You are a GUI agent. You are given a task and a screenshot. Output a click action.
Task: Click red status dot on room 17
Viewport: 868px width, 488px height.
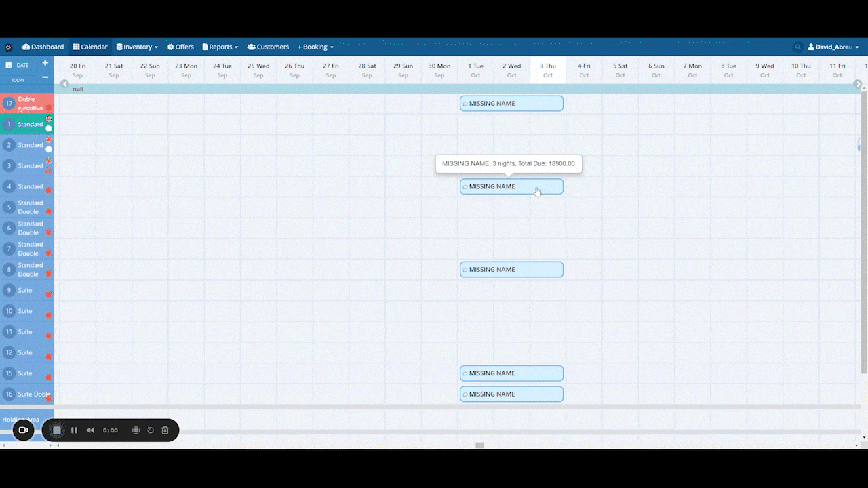[x=49, y=108]
